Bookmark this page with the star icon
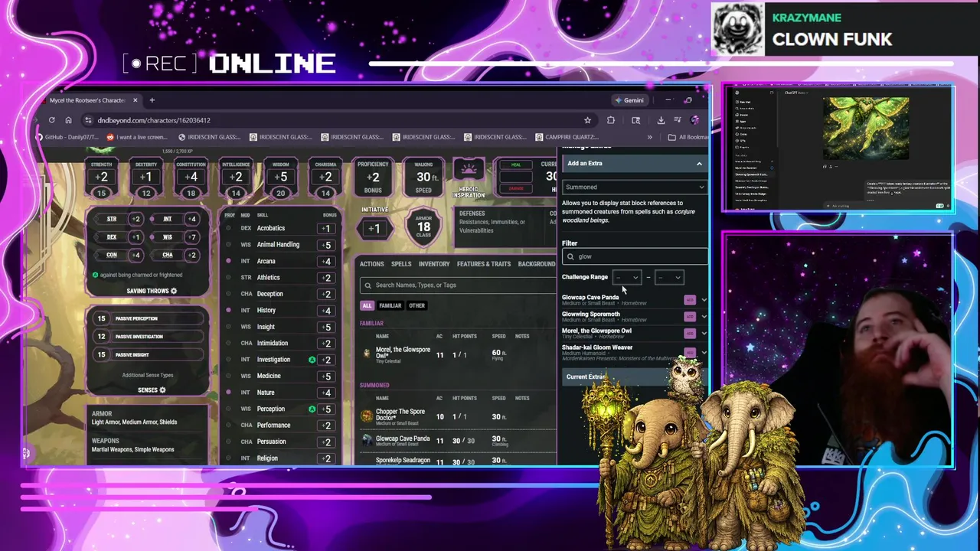 point(587,120)
